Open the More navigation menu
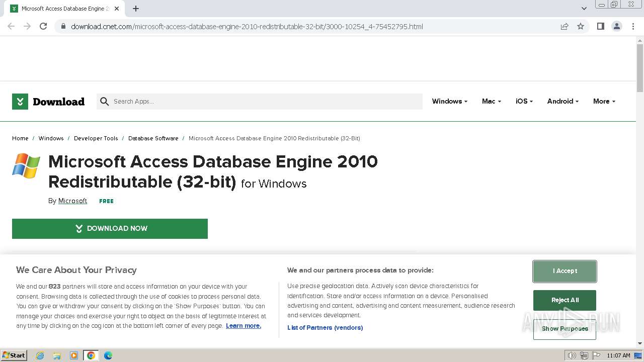This screenshot has width=644, height=362. pyautogui.click(x=604, y=101)
